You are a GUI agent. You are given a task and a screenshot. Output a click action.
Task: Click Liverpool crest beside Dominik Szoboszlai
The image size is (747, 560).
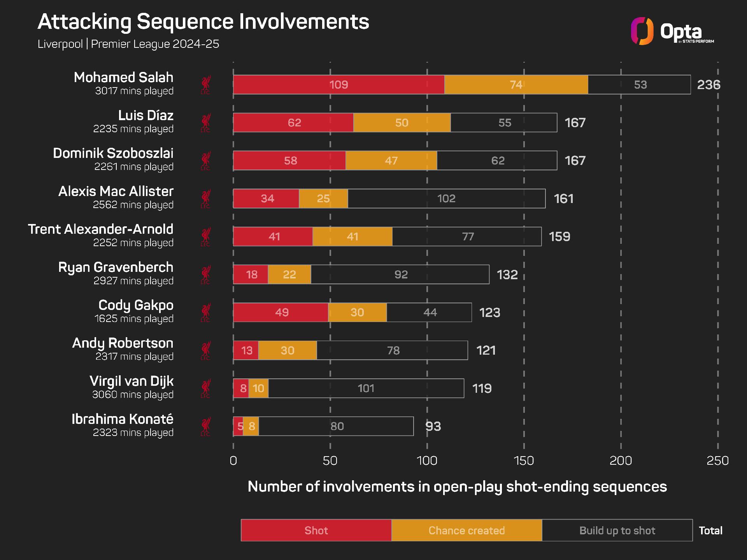205,161
